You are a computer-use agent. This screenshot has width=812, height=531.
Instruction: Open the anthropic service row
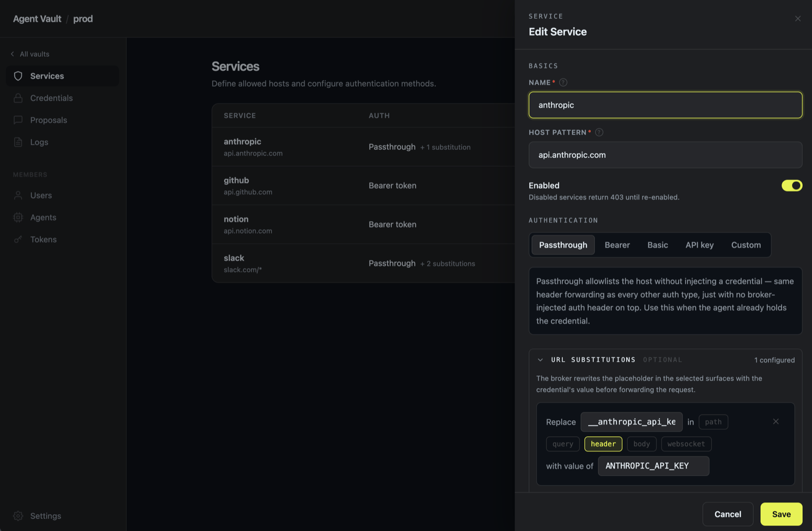click(x=363, y=147)
